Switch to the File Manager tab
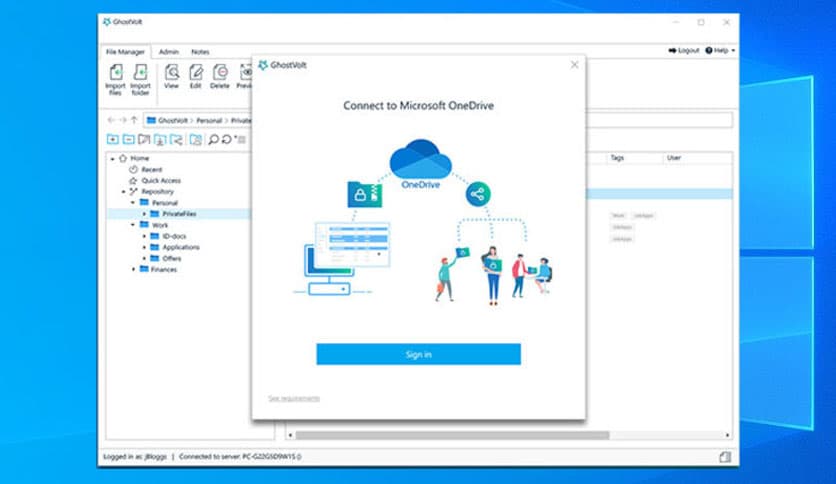Screen dimensions: 836x484 125,52
